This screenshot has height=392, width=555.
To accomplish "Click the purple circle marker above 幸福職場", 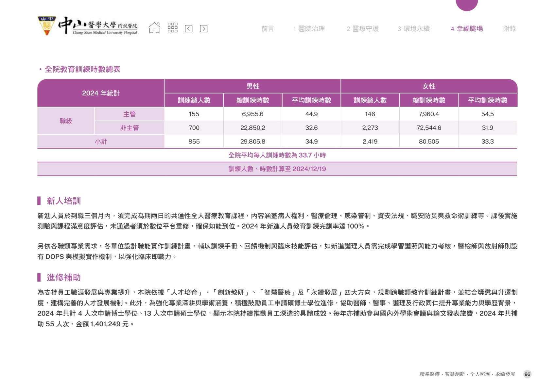I will (466, 4).
